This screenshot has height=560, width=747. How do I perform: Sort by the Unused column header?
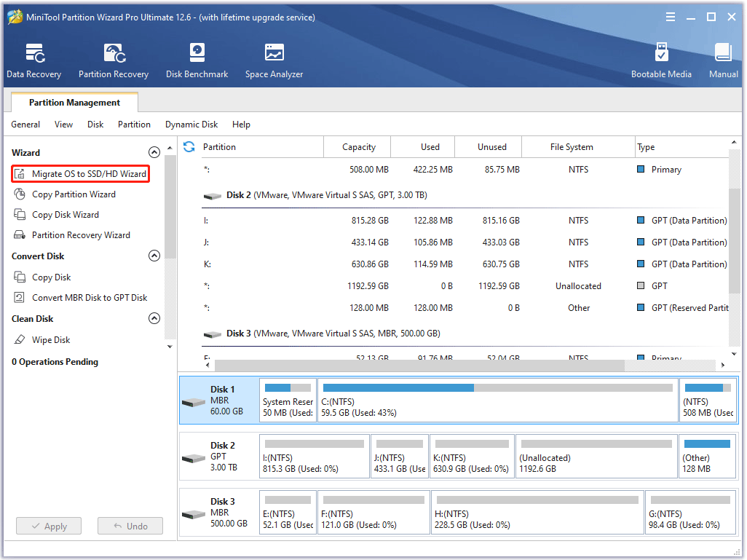pos(489,147)
